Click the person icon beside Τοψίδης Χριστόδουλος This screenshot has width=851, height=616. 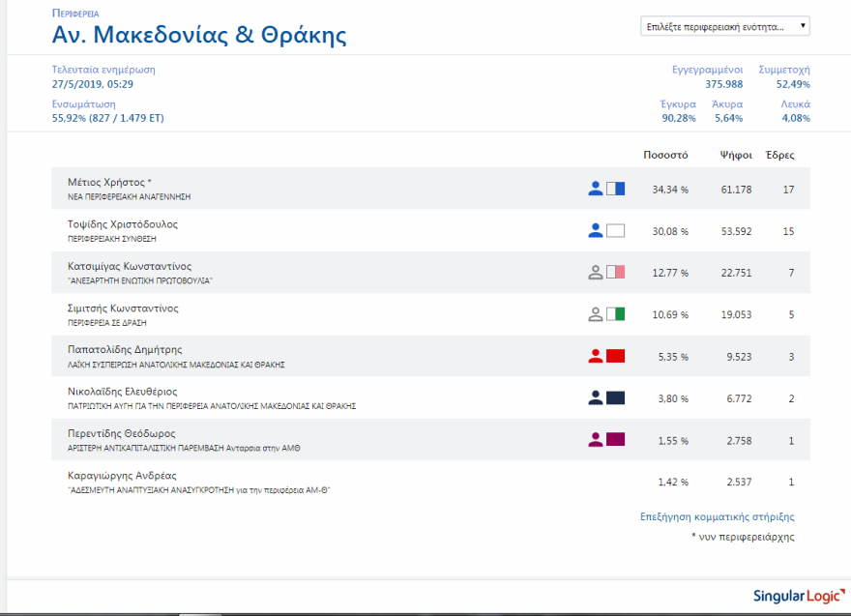(x=596, y=230)
